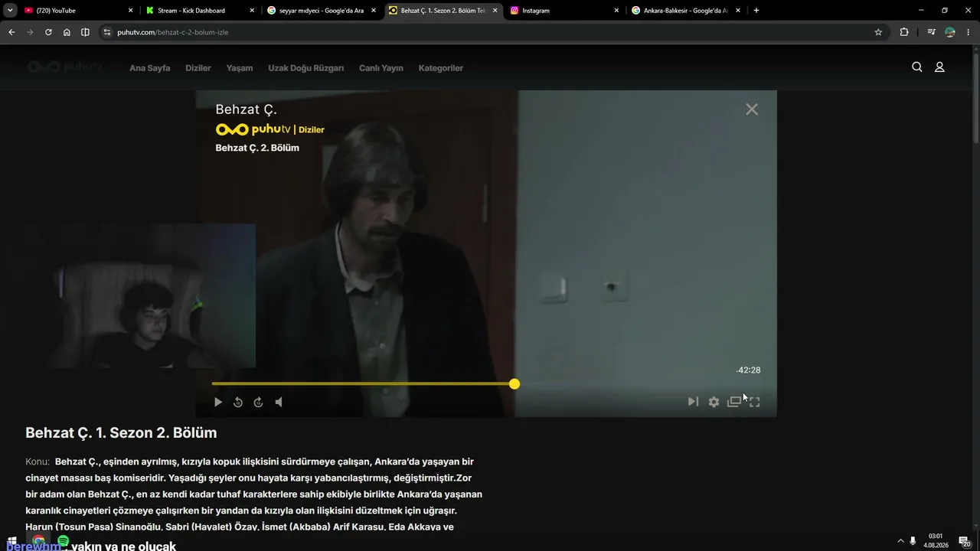Mute the video player volume
Image resolution: width=980 pixels, height=551 pixels.
pos(279,402)
